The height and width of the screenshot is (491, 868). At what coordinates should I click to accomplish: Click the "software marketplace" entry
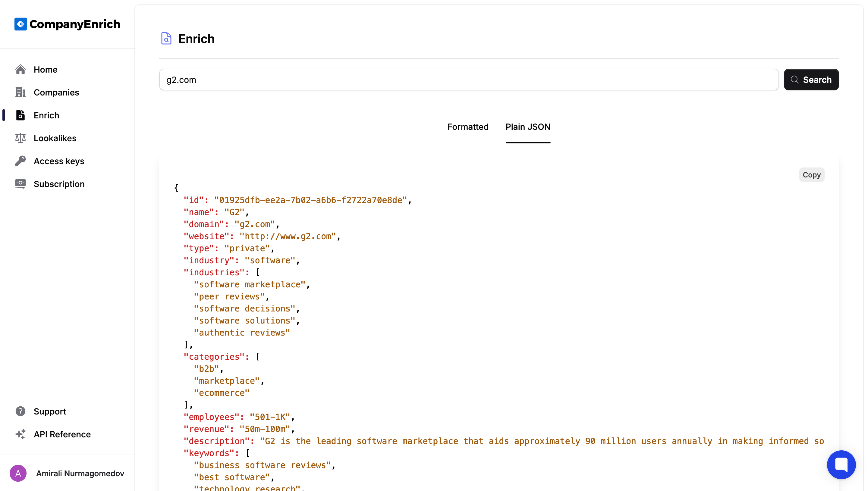point(250,284)
